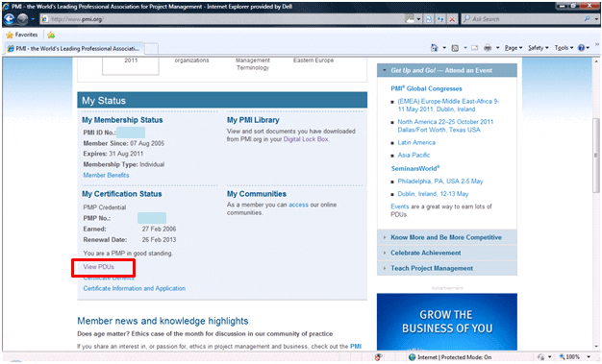This screenshot has width=602, height=364.
Task: Open Philadelphia, PA seminar link
Action: click(x=440, y=182)
